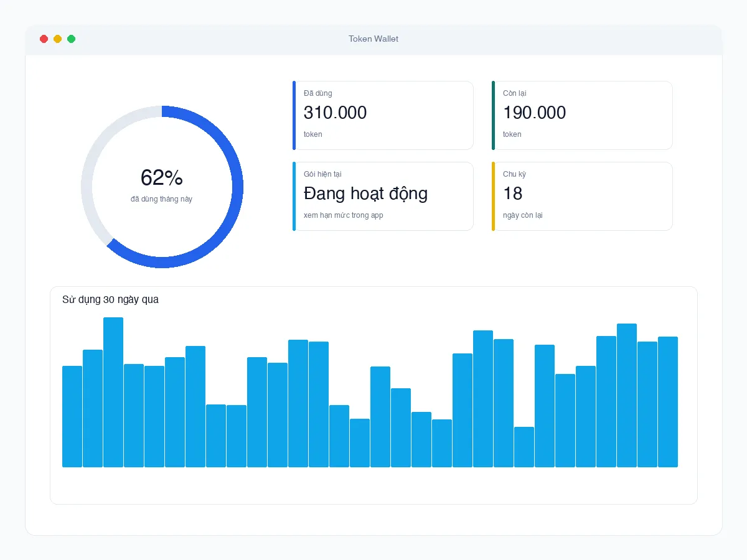Viewport: 747px width, 560px height.
Task: Select the first day's bar in usage chart
Action: pyautogui.click(x=72, y=416)
